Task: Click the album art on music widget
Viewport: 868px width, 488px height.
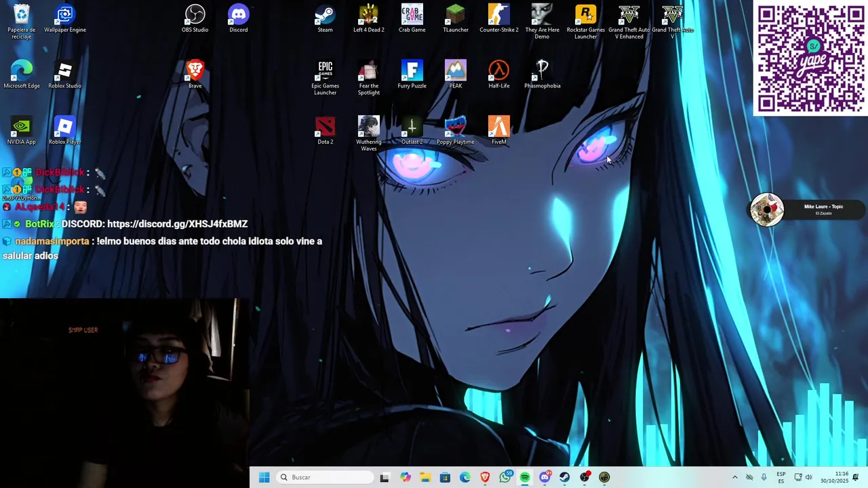Action: 767,209
